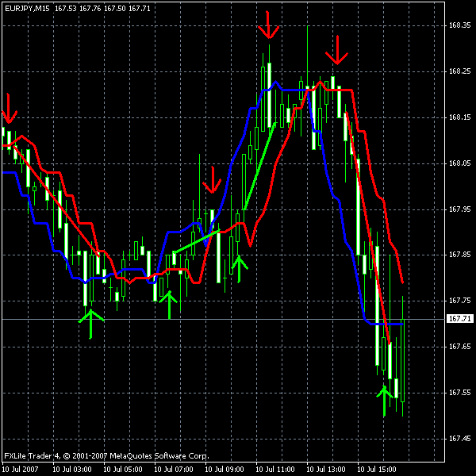Select the open value 167.53 in header

(66, 9)
